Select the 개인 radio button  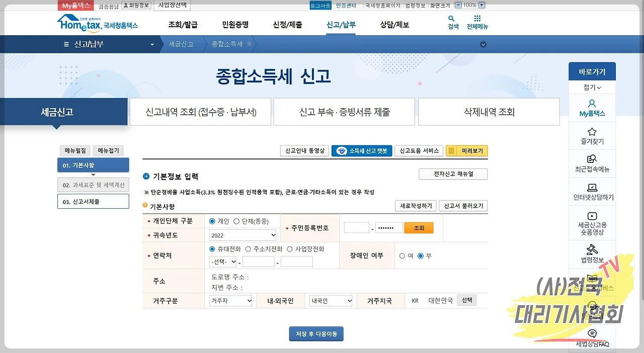pyautogui.click(x=212, y=221)
